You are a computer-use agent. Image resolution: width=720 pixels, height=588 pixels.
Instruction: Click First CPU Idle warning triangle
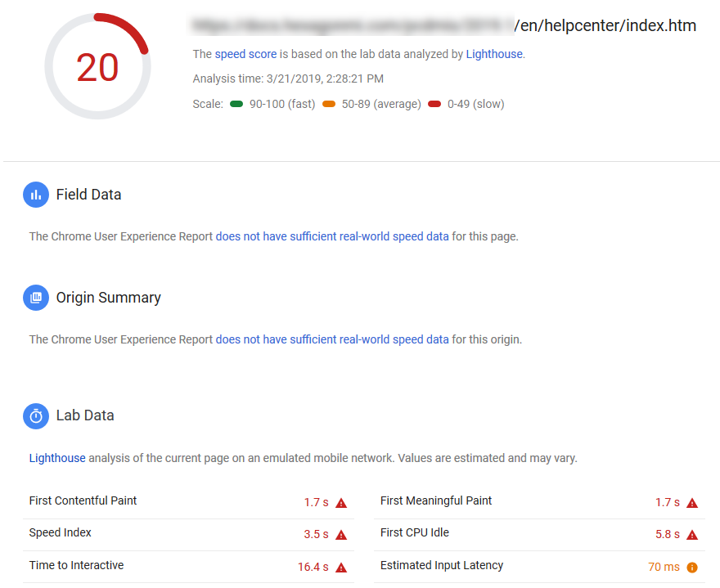coord(692,535)
